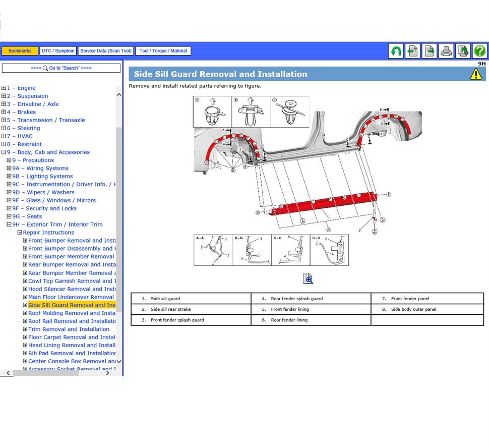Click the clip type C detail image
The height and width of the screenshot is (448, 489).
(x=290, y=112)
